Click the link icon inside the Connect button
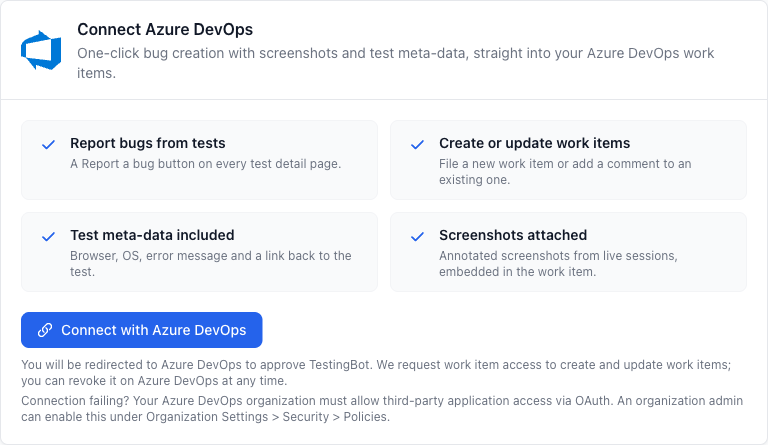The image size is (768, 445). pyautogui.click(x=45, y=330)
